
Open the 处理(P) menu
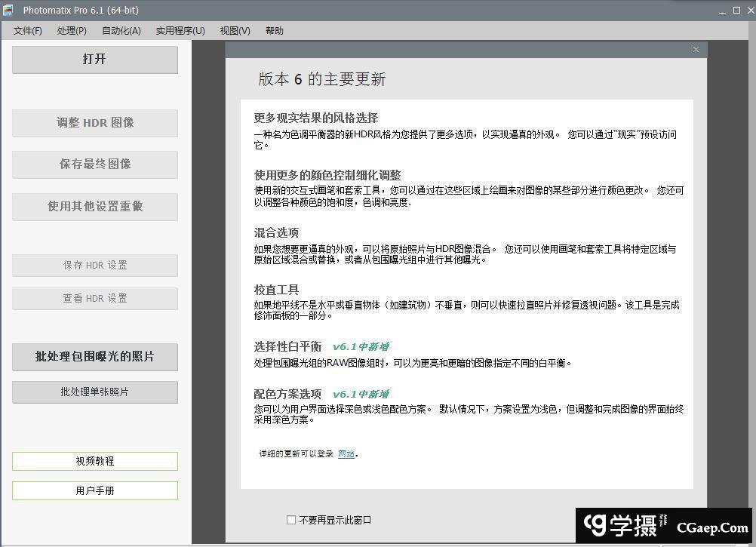pos(72,31)
